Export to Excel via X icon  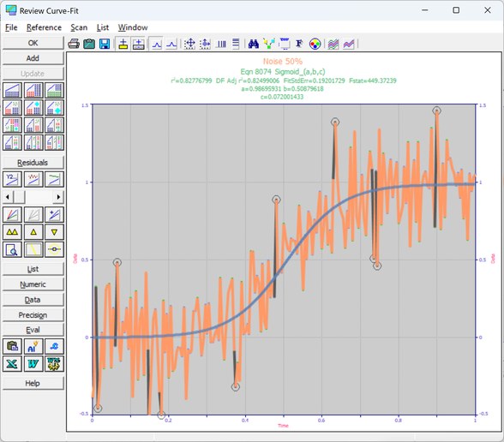pyautogui.click(x=13, y=364)
